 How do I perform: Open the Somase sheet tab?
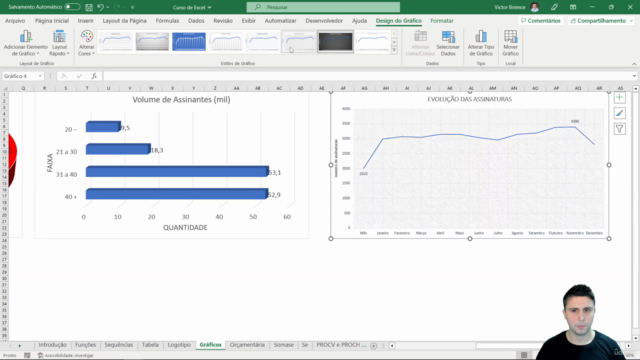[x=284, y=345]
